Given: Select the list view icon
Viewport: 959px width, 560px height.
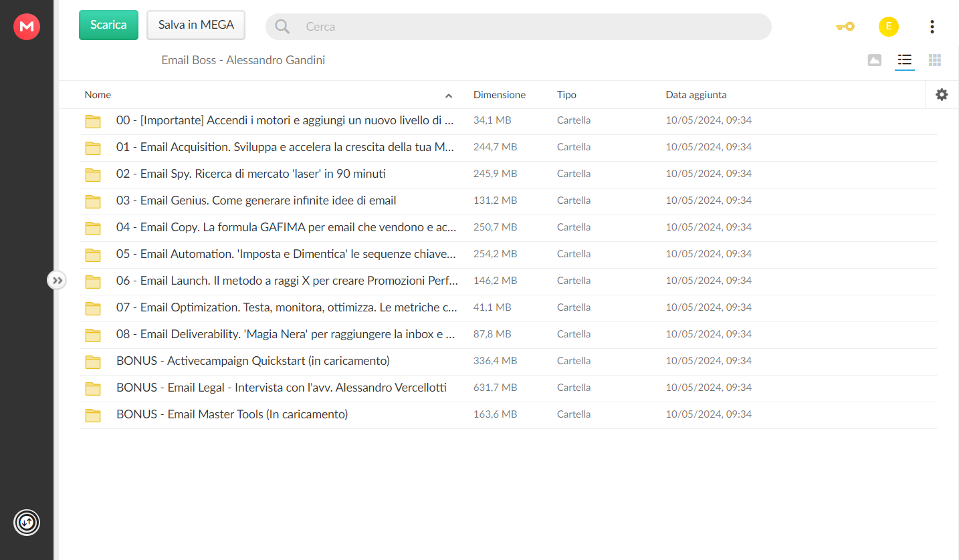Looking at the screenshot, I should tap(905, 60).
